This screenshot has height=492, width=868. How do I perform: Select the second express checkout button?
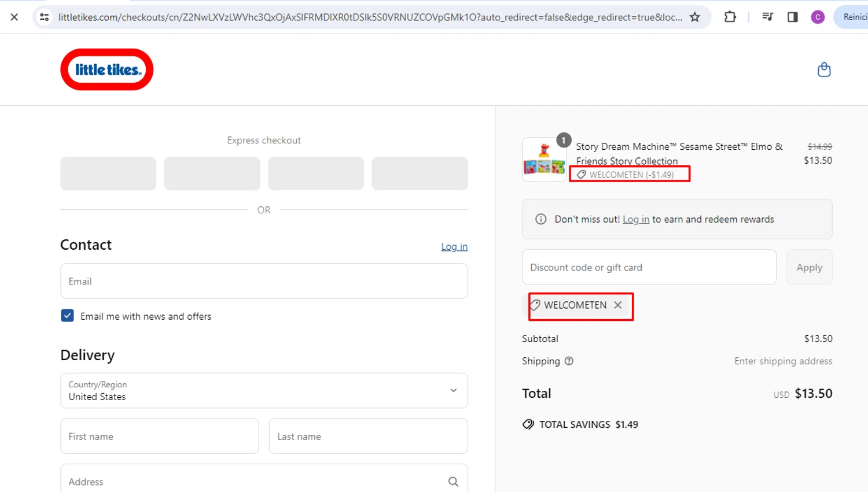(x=212, y=173)
